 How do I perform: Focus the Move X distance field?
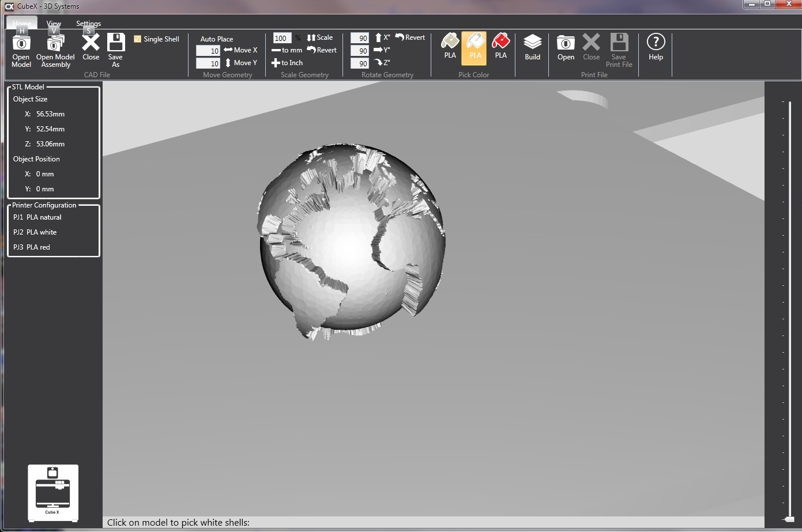[208, 51]
